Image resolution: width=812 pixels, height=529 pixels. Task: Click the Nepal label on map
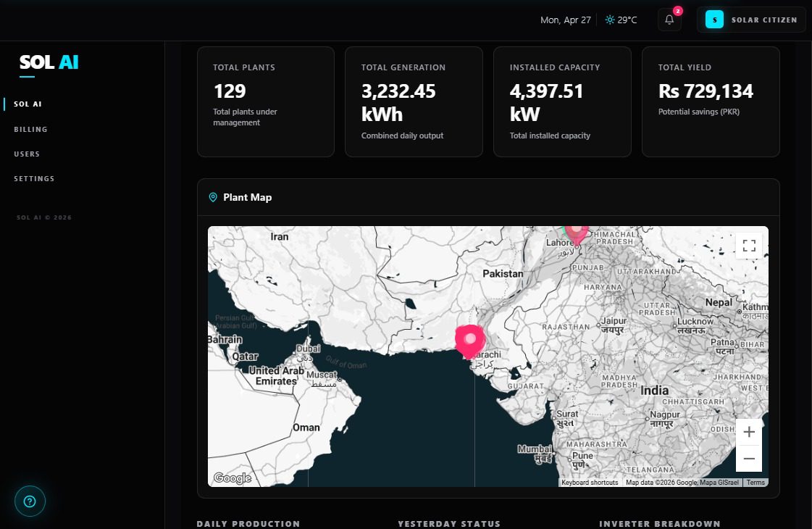tap(719, 302)
